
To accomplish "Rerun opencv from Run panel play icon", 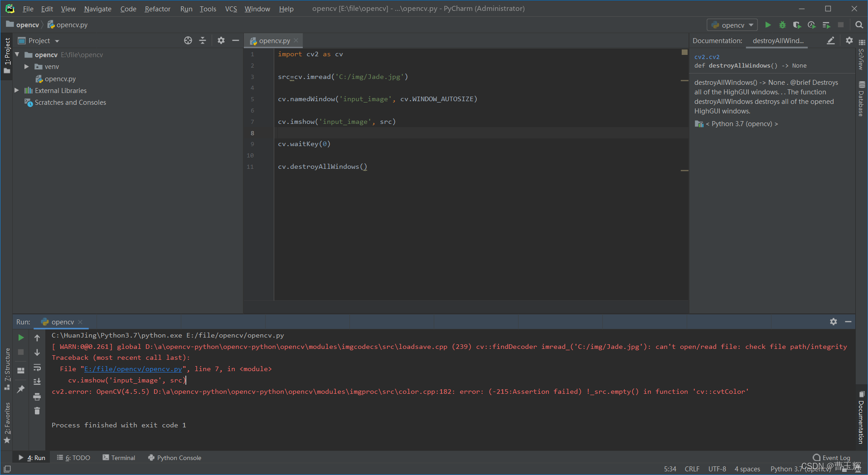I will click(21, 338).
